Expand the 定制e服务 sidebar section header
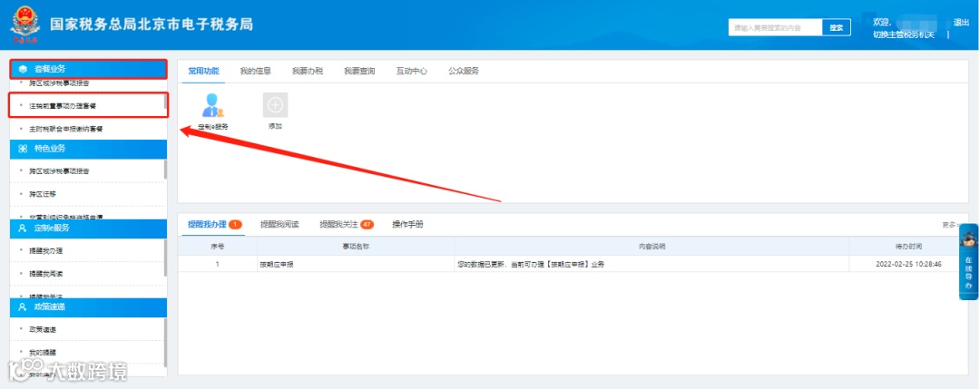 [x=88, y=228]
